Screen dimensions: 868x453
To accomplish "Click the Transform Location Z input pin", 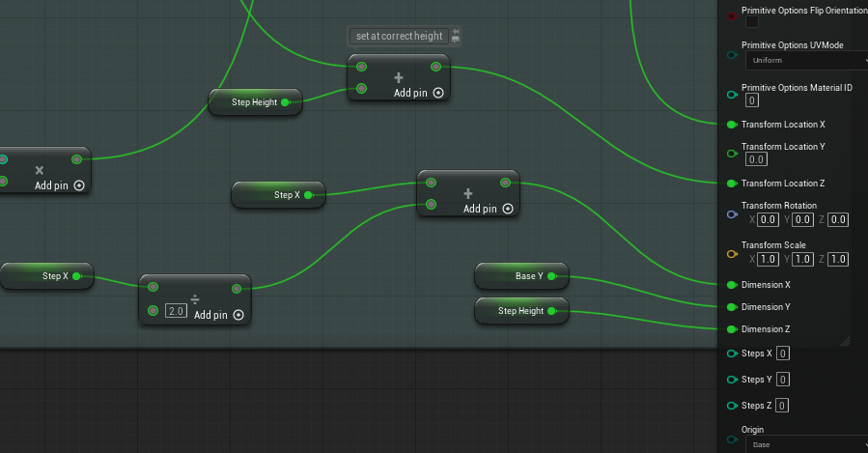I will (732, 183).
